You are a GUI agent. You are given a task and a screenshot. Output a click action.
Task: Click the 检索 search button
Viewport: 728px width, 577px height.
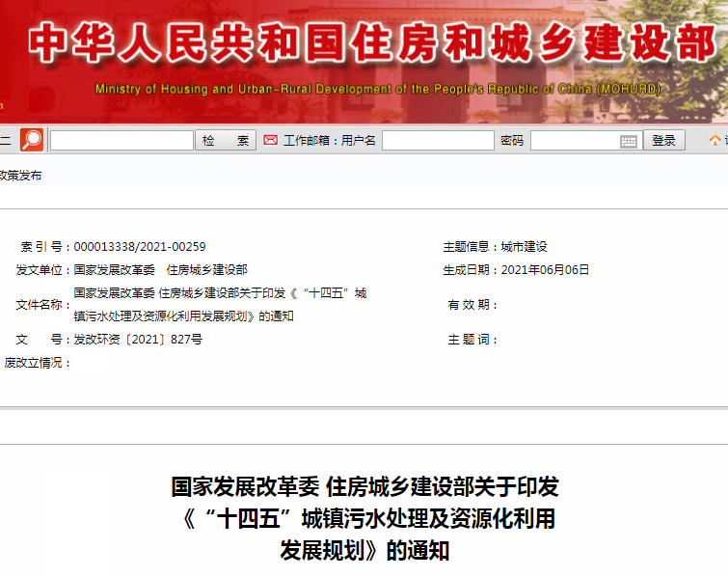(226, 140)
